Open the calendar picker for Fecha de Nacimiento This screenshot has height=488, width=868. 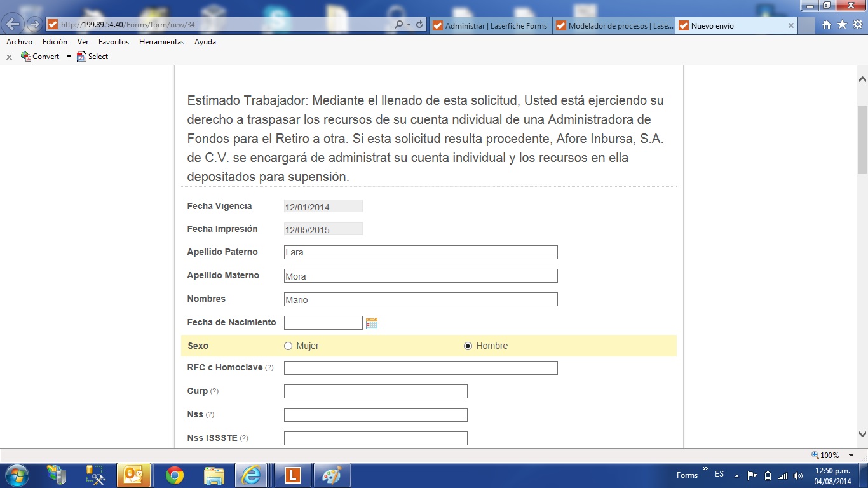click(372, 323)
